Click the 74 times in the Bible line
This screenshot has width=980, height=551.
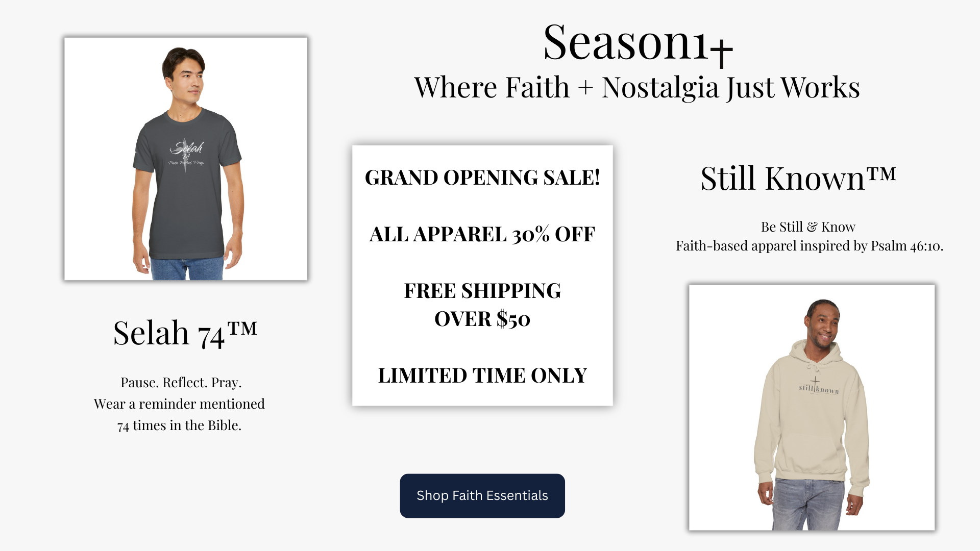pyautogui.click(x=179, y=425)
